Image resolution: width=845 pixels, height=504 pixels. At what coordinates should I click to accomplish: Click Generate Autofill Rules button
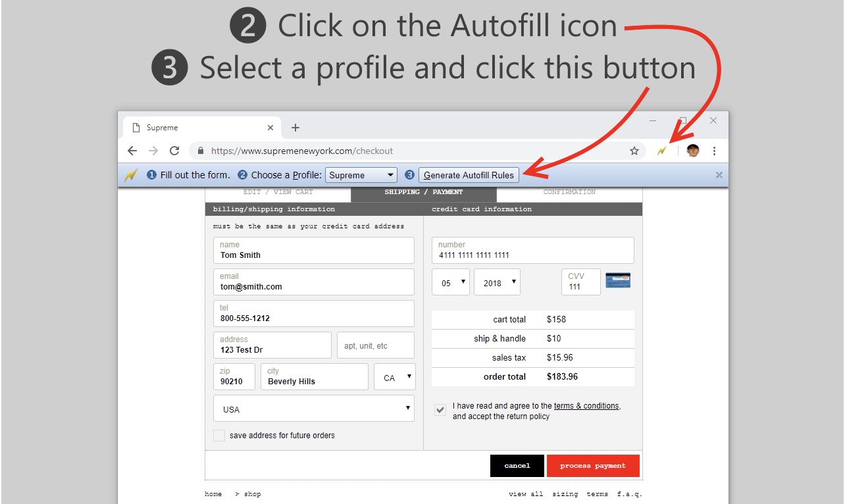(x=469, y=175)
